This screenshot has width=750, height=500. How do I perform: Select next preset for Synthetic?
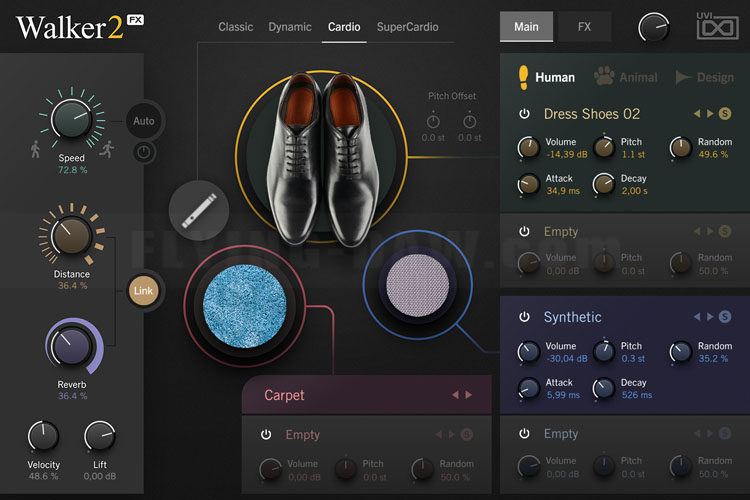pos(710,317)
